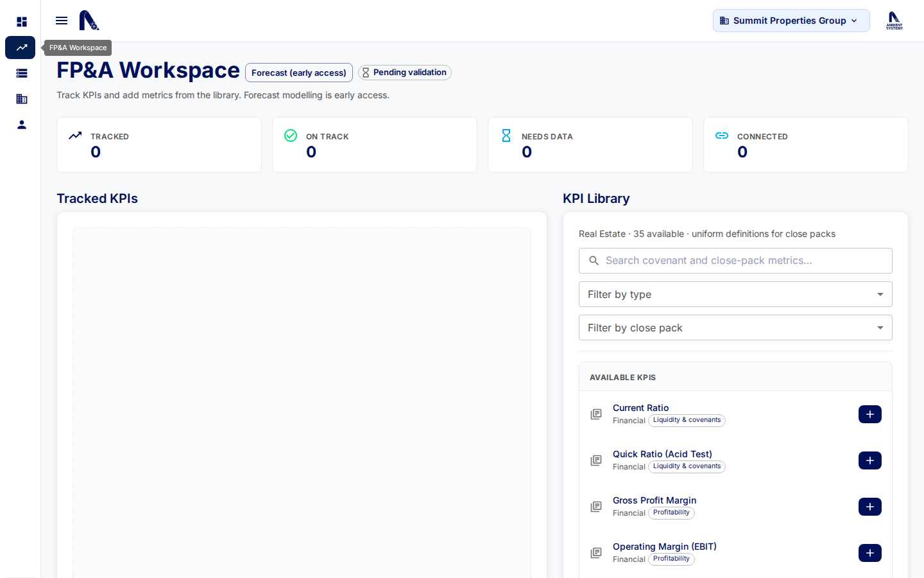Click the Profitability tag under Gross Profit Margin
Image resolution: width=924 pixels, height=578 pixels.
(x=671, y=512)
